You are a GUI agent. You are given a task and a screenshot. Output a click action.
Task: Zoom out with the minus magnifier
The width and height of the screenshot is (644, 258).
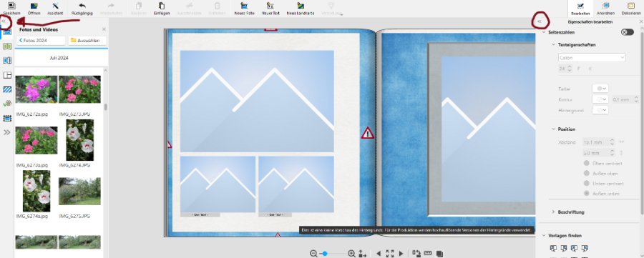click(314, 254)
